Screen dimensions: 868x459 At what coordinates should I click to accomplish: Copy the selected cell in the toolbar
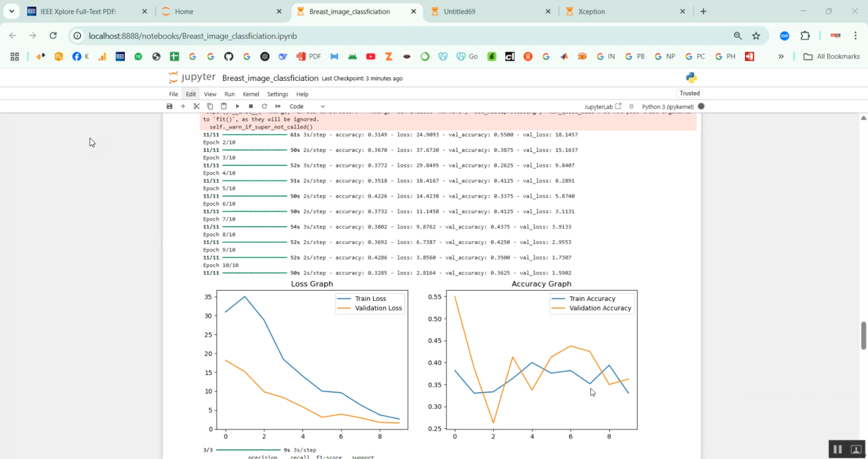pos(210,106)
